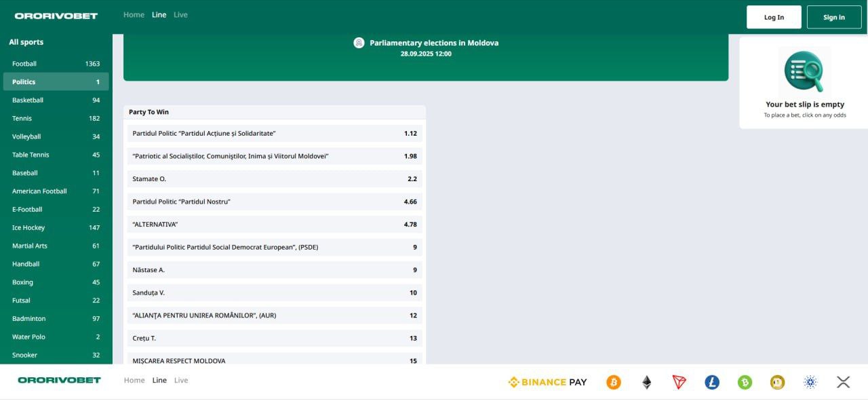Open Home in the footer navigation
Image resolution: width=868 pixels, height=401 pixels.
pos(134,381)
